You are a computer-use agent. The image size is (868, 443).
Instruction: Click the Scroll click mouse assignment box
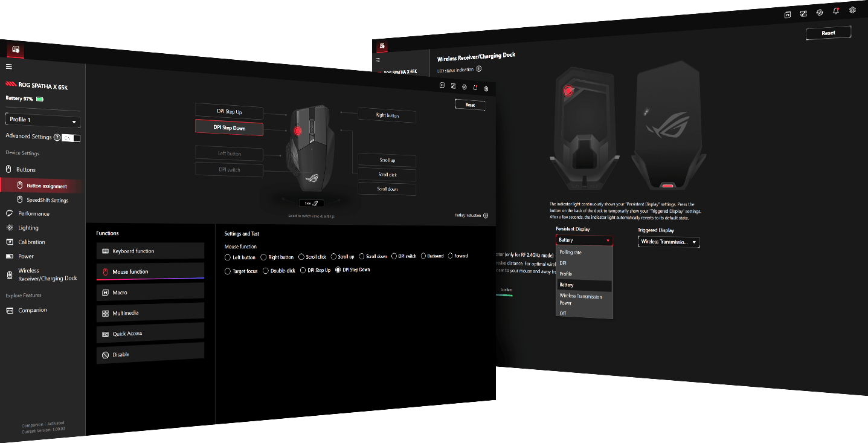[387, 175]
